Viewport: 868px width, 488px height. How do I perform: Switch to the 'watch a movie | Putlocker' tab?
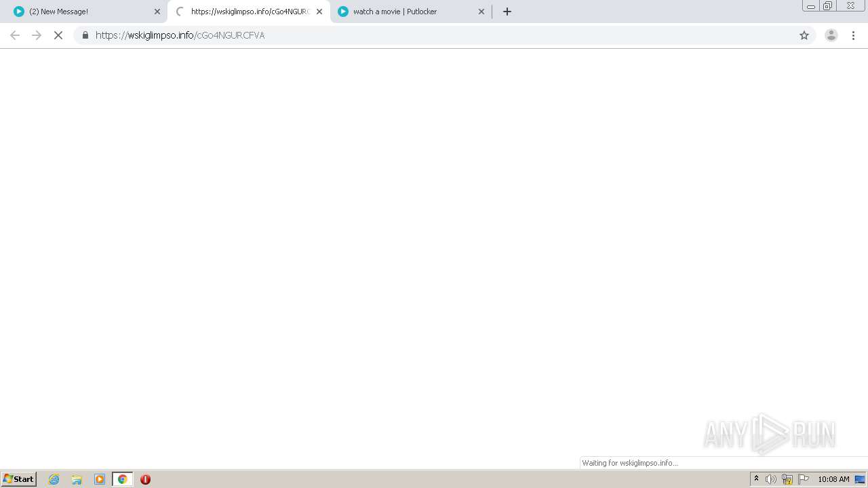(410, 12)
